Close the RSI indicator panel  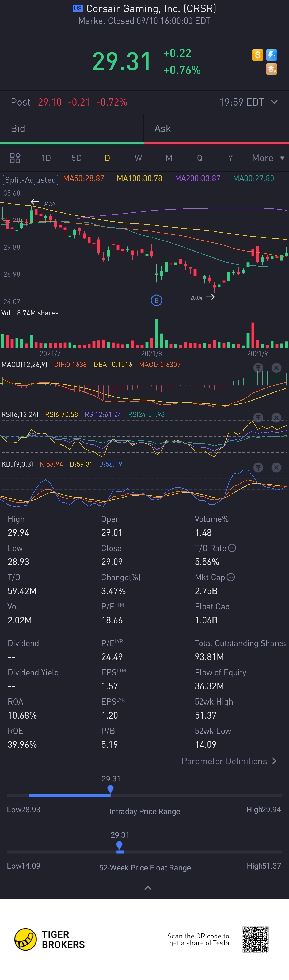coord(276,417)
